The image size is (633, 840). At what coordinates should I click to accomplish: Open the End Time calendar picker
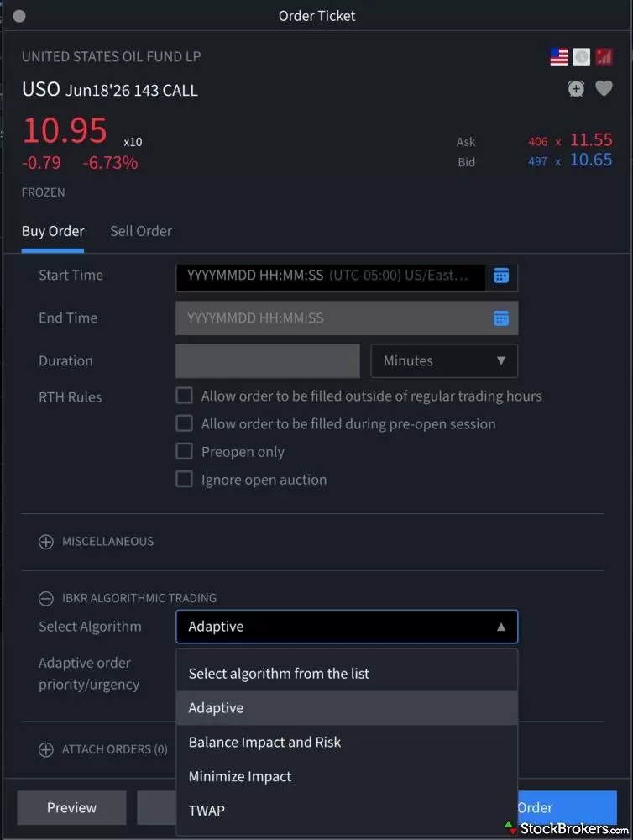pos(500,318)
